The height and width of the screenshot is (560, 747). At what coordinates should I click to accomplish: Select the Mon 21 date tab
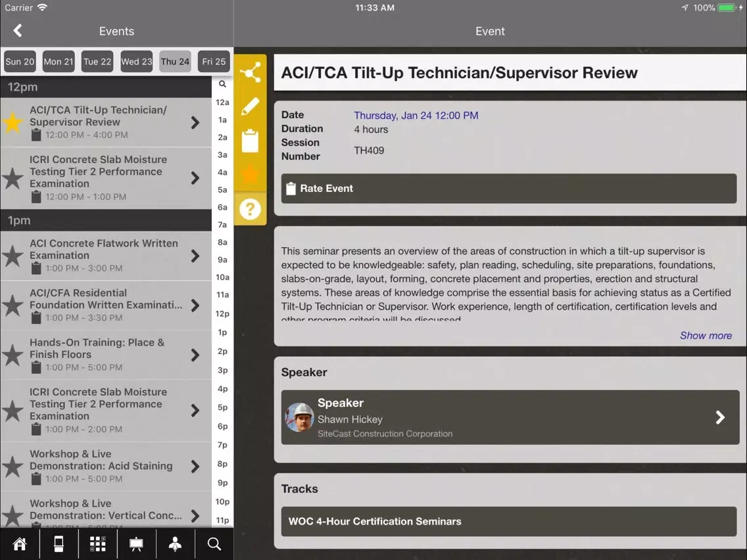click(59, 61)
